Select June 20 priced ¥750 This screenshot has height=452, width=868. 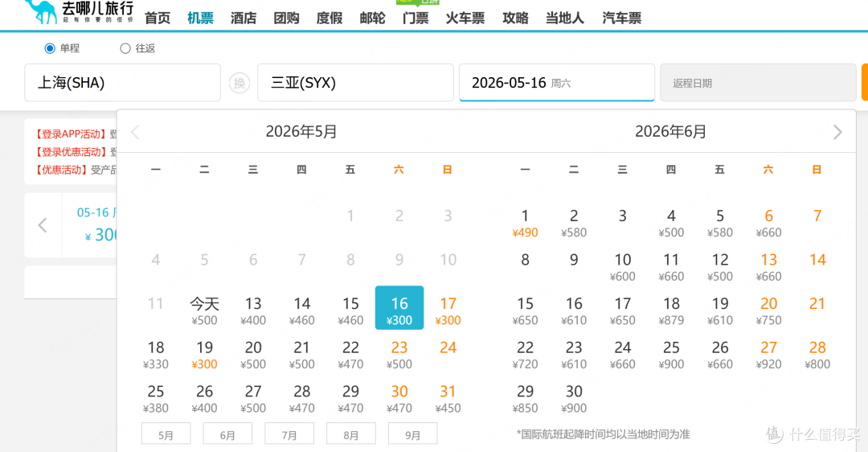pos(768,310)
